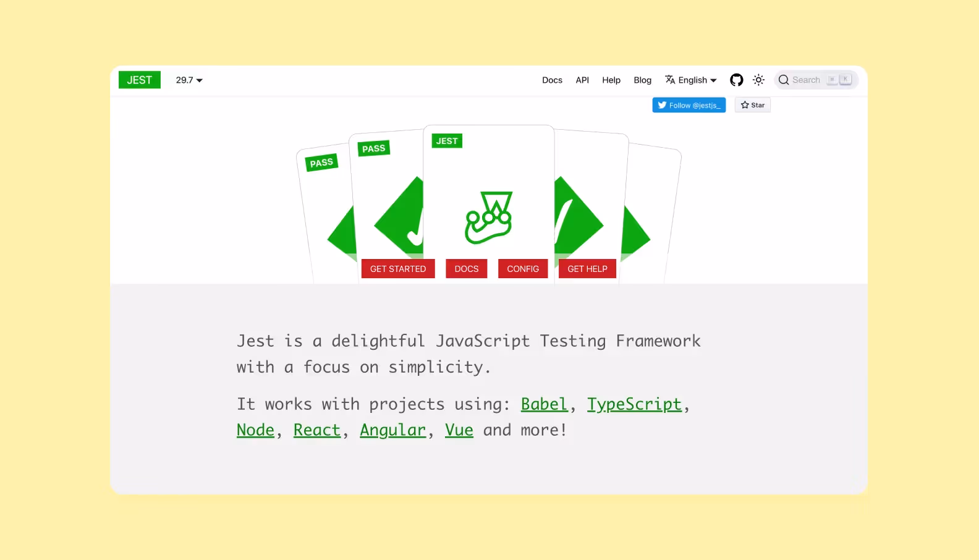The height and width of the screenshot is (560, 979).
Task: Click the PASS label on the leftmost card
Action: (x=321, y=163)
